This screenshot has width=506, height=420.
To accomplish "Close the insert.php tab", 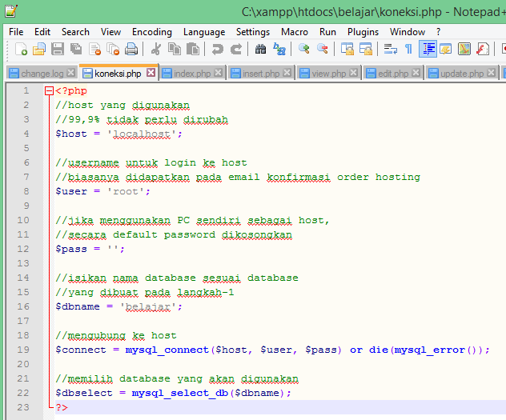I will click(x=287, y=73).
